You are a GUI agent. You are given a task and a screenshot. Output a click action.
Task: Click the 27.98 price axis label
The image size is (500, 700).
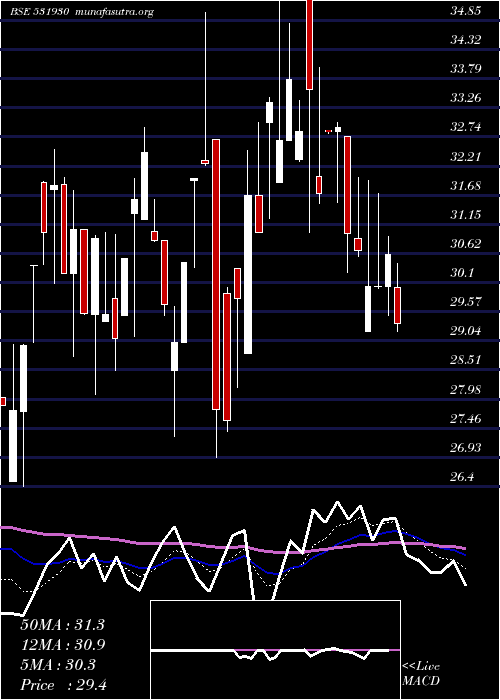[x=466, y=389]
